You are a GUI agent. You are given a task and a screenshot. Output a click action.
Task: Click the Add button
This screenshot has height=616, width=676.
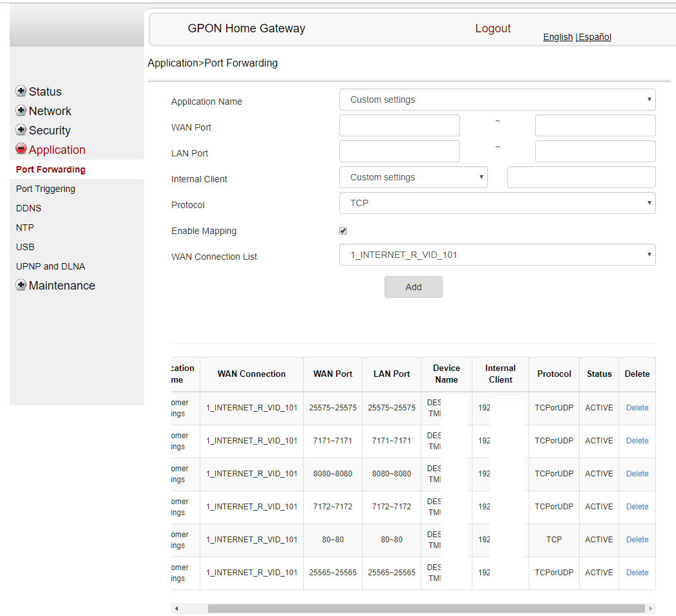pos(414,287)
